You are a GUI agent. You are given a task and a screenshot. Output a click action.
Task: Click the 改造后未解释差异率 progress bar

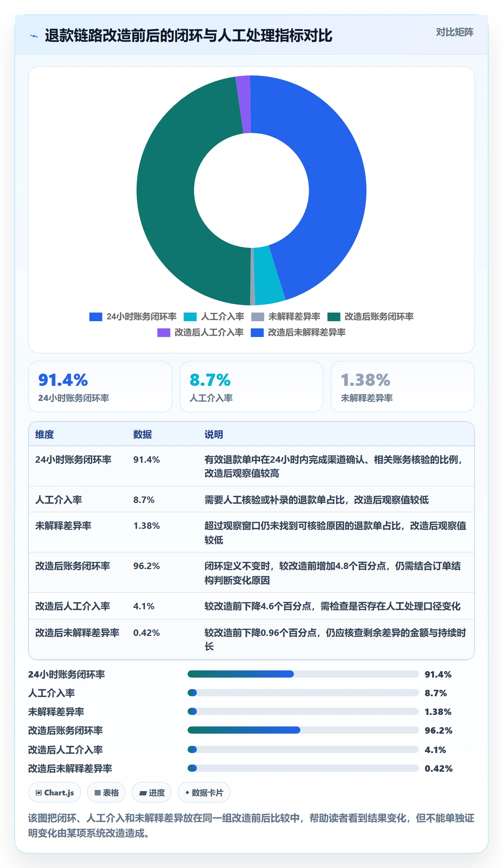[303, 768]
